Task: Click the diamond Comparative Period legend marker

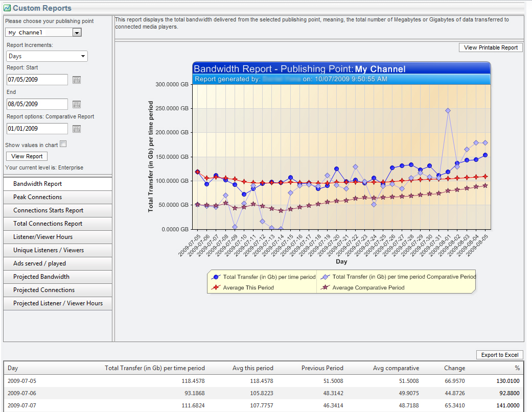Action: coord(325,277)
